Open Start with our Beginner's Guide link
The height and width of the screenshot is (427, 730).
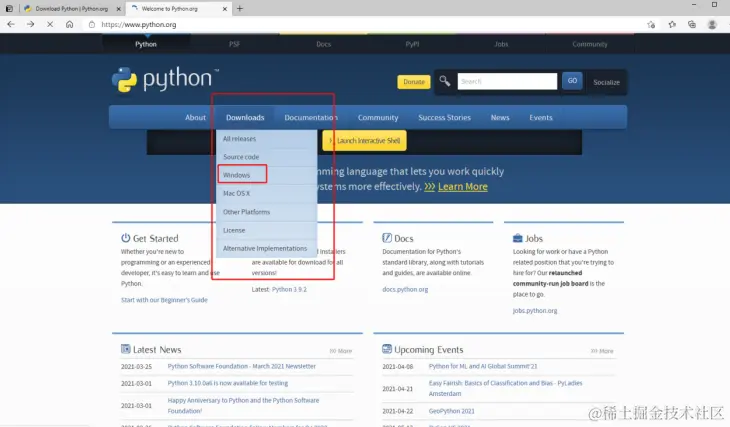pos(164,300)
